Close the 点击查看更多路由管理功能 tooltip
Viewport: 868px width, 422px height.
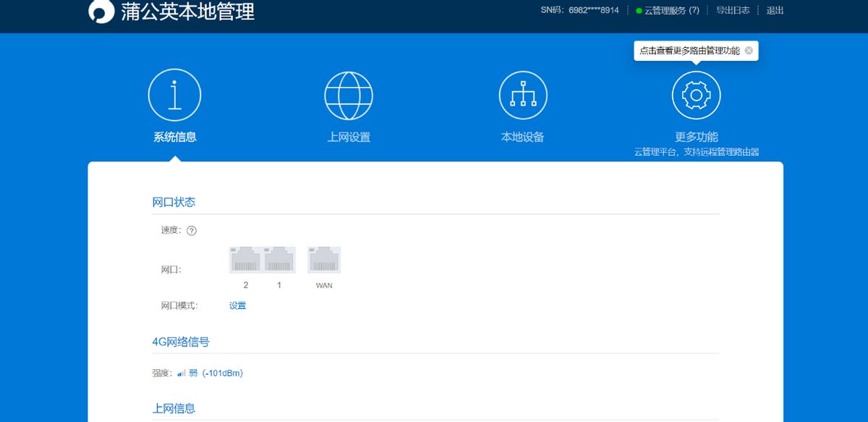(x=749, y=51)
